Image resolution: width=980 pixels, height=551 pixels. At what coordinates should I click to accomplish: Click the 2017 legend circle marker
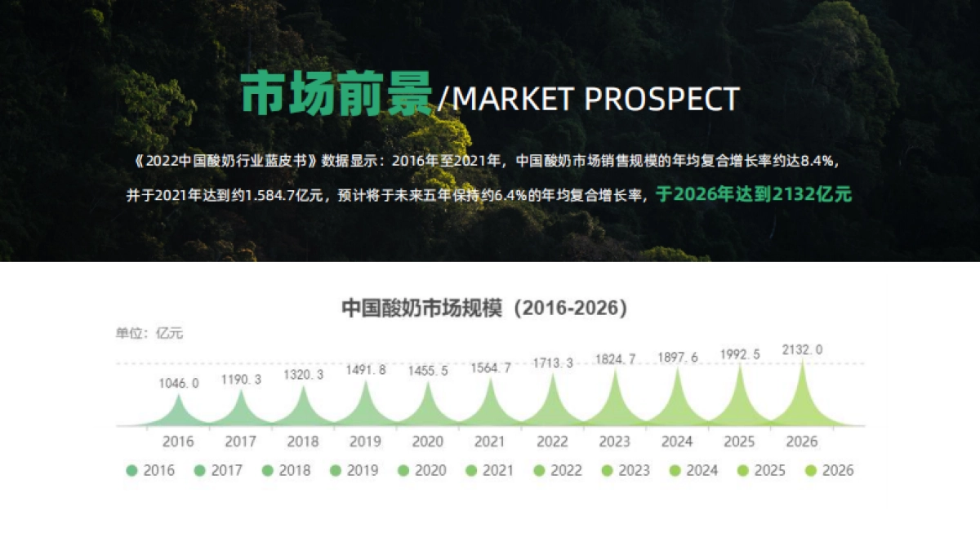click(199, 470)
